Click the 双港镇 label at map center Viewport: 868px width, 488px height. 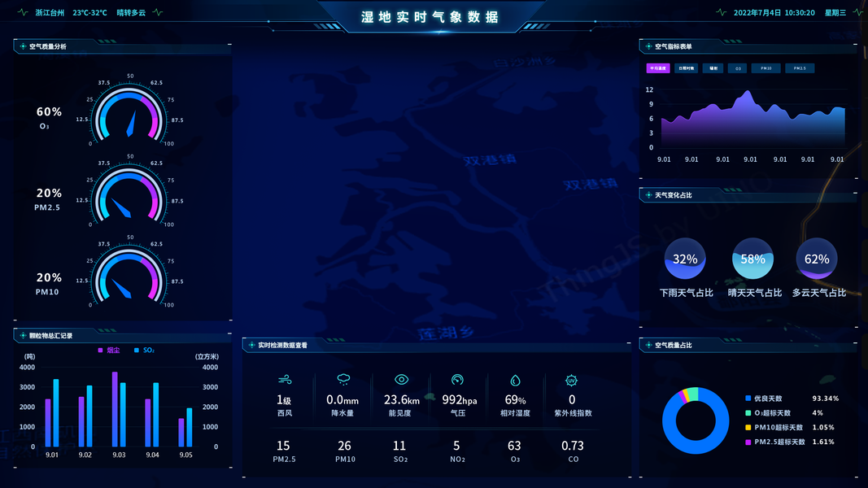(x=490, y=160)
